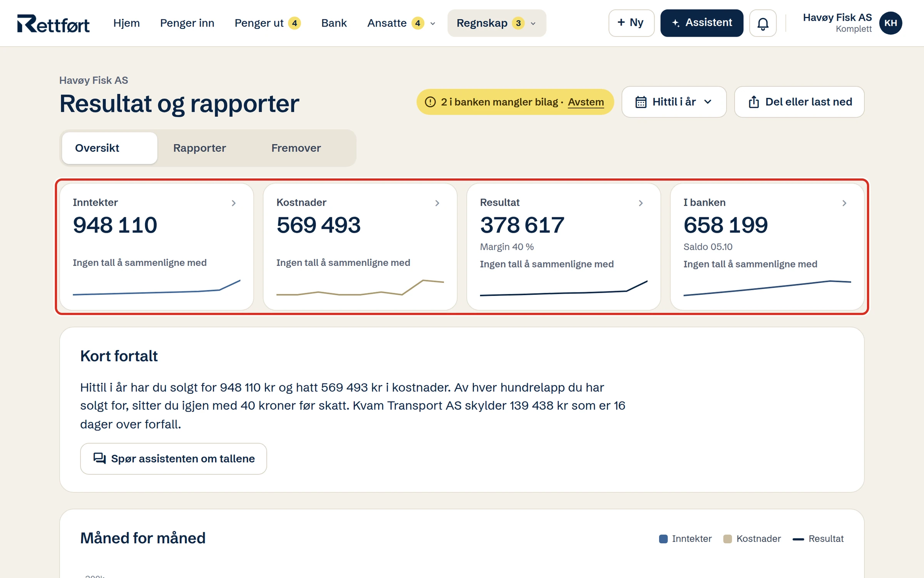Click the chat bubbles icon by Spør assistenten
The height and width of the screenshot is (578, 924).
point(99,458)
